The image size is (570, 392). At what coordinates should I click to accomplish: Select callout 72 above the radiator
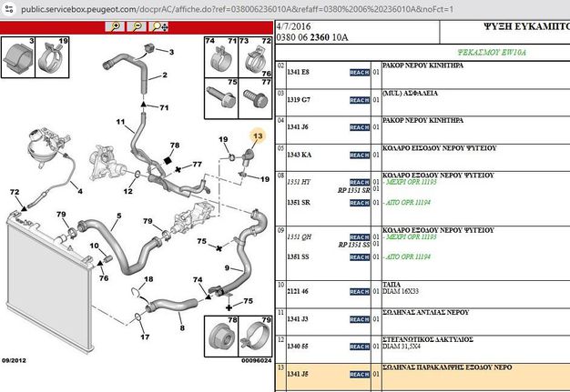click(15, 192)
